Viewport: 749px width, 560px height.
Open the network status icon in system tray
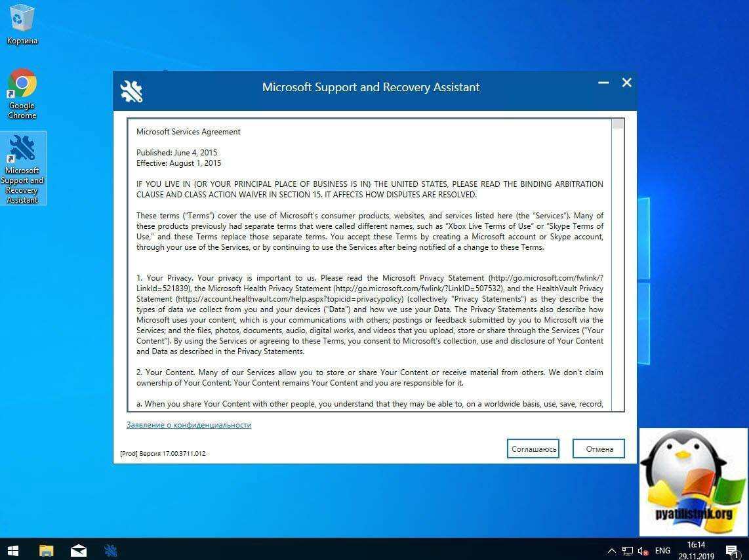coord(628,551)
